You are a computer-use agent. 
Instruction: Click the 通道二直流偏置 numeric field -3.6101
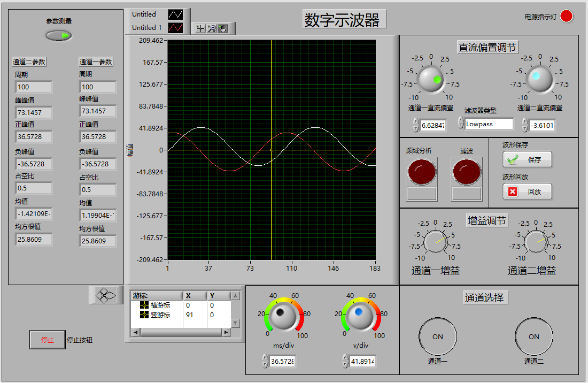pos(542,125)
